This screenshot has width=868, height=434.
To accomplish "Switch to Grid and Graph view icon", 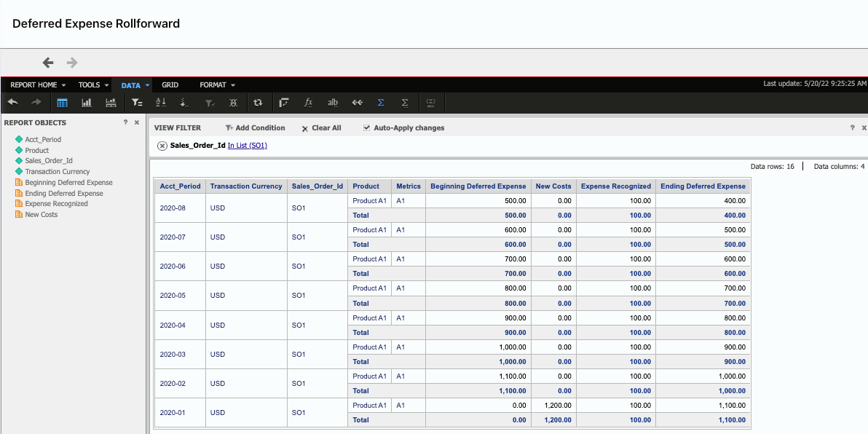I will click(111, 103).
